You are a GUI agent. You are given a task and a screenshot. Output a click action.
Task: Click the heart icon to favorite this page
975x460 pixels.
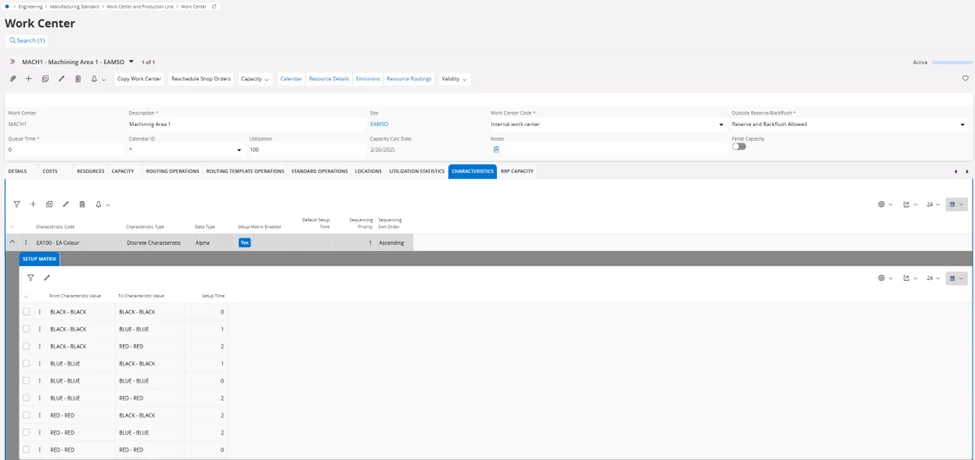pyautogui.click(x=965, y=79)
